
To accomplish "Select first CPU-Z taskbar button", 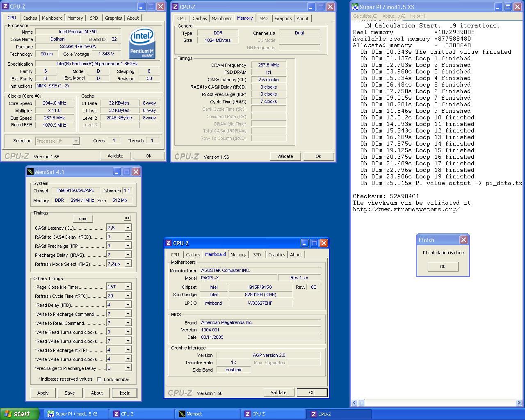I will [x=142, y=414].
